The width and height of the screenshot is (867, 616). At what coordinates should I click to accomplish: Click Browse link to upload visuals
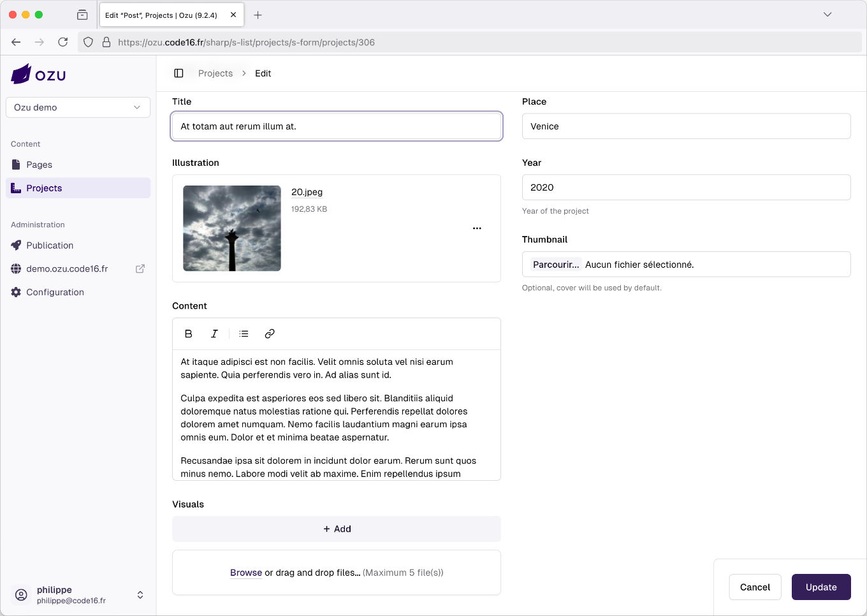(x=246, y=573)
